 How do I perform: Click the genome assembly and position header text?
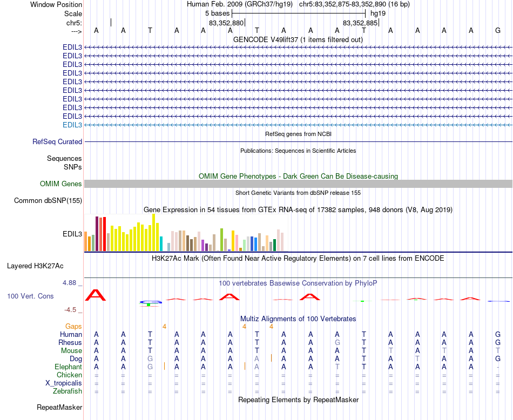(298, 4)
